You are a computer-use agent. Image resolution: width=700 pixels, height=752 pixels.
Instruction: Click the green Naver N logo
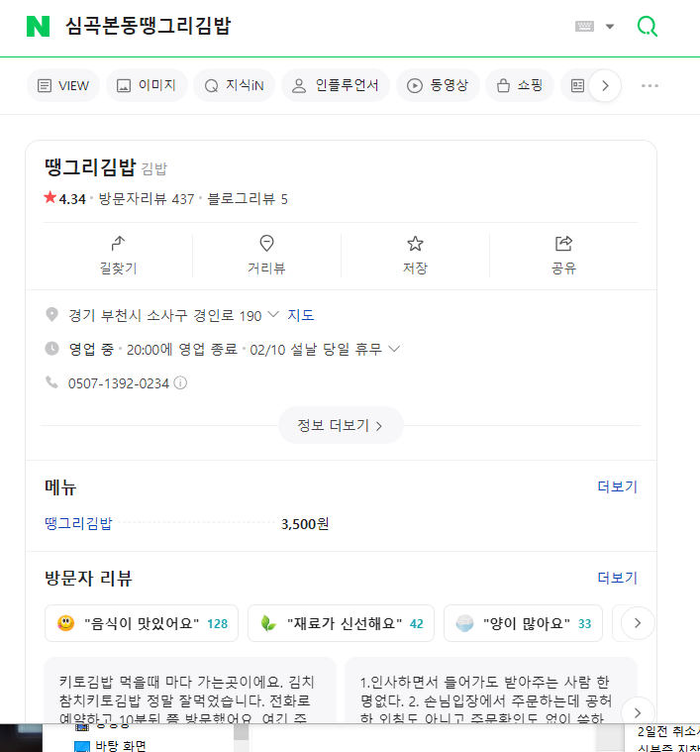tap(38, 26)
